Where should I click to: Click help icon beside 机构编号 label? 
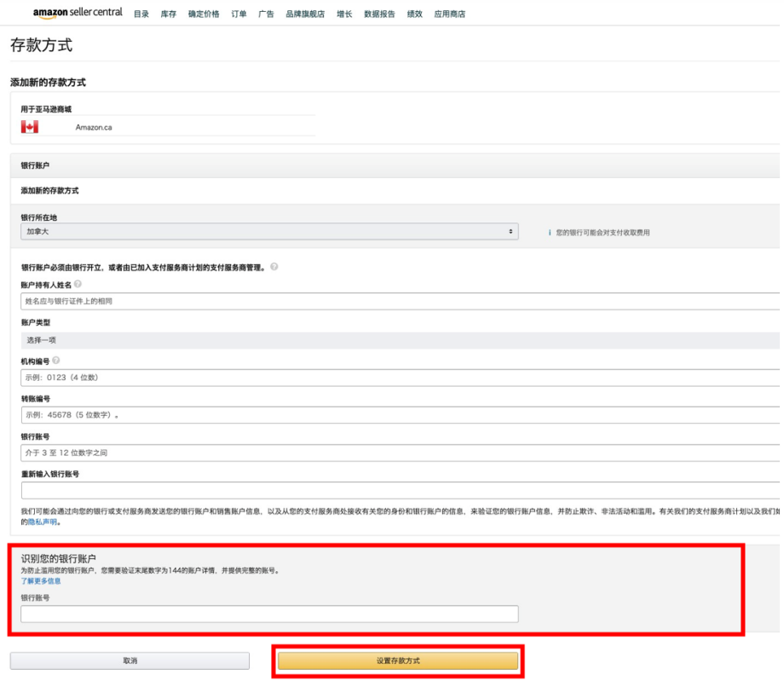(x=55, y=360)
